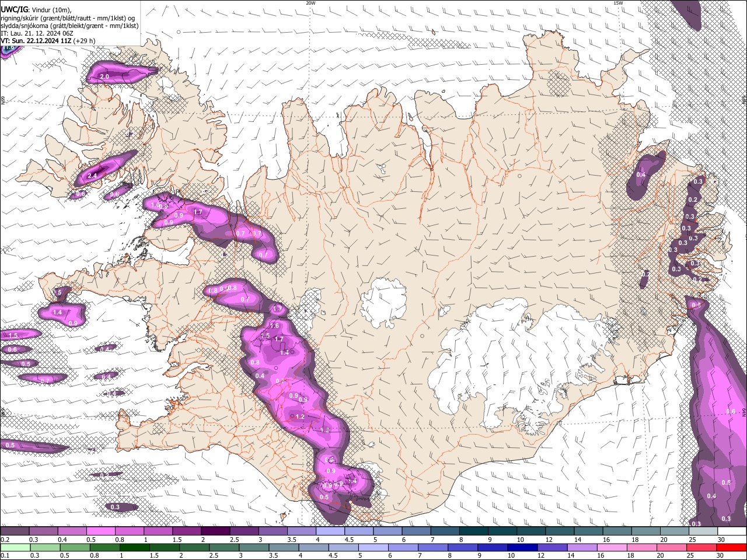This screenshot has height=560, width=747.
Task: Click dark green bottom-row swatch between 1 and 1.5
Action: (x=134, y=547)
